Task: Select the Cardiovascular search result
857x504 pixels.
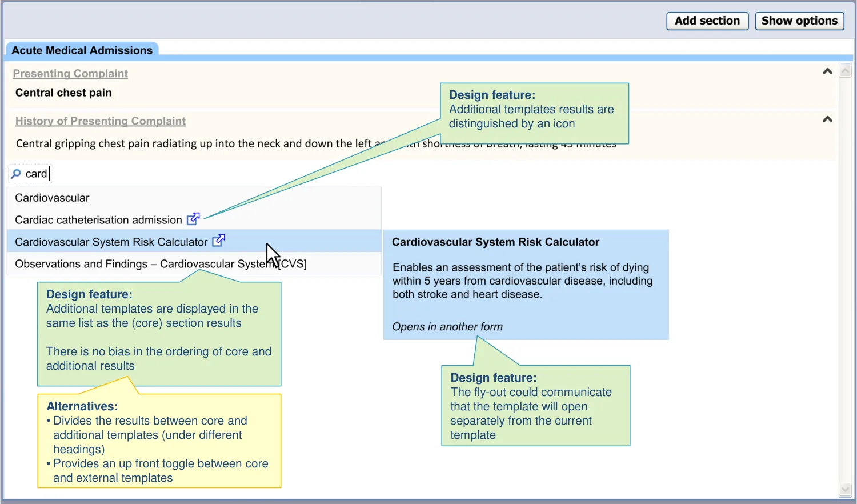Action: (x=52, y=198)
